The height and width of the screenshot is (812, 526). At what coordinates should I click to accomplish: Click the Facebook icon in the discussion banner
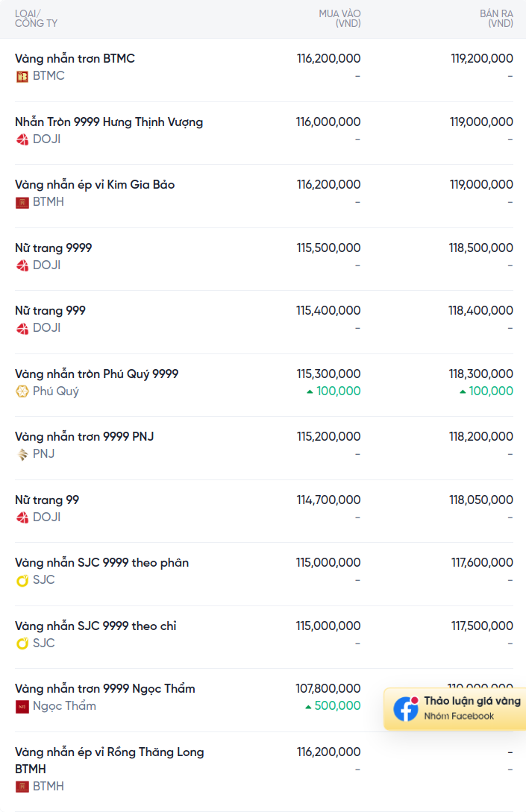pos(406,708)
